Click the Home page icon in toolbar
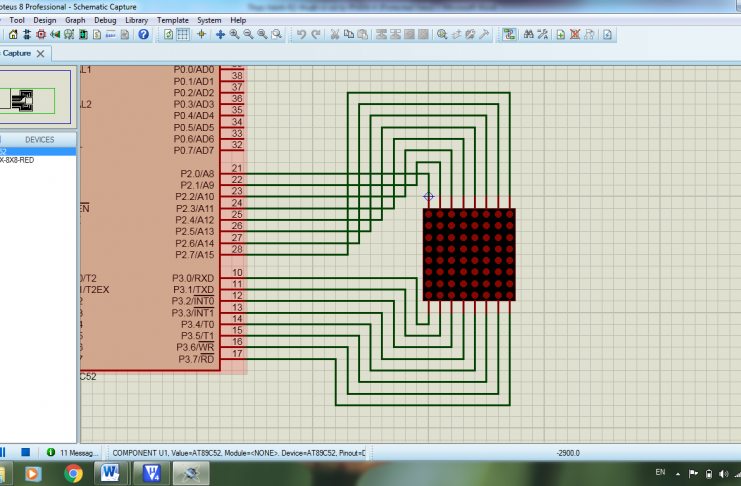Image resolution: width=741 pixels, height=486 pixels. [13, 35]
